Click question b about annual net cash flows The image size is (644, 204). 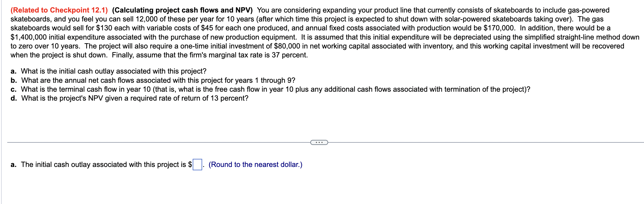153,80
